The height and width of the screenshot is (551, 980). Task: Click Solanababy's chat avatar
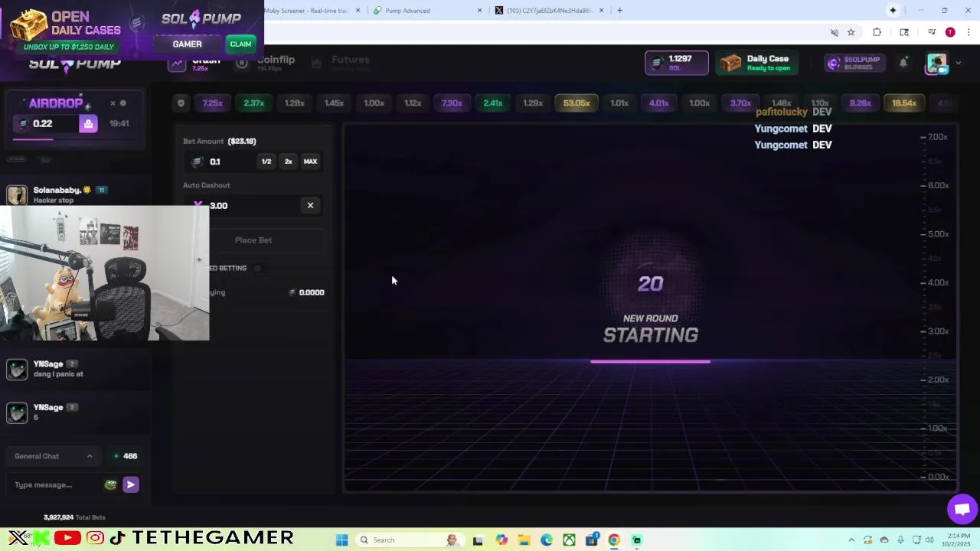17,194
